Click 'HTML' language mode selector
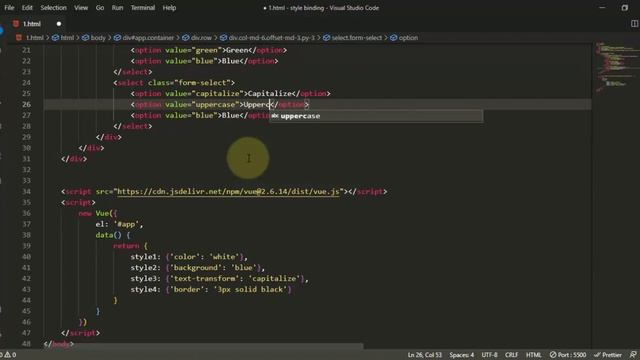 coord(533,355)
